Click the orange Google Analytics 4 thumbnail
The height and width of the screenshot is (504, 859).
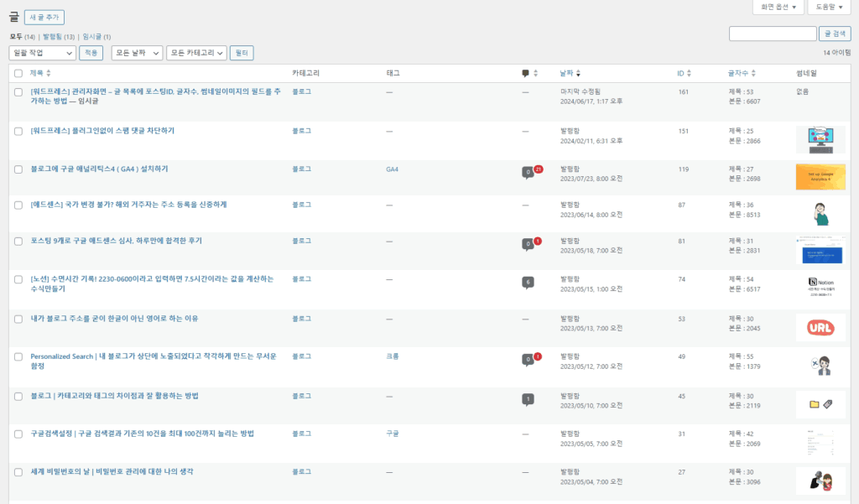click(820, 177)
